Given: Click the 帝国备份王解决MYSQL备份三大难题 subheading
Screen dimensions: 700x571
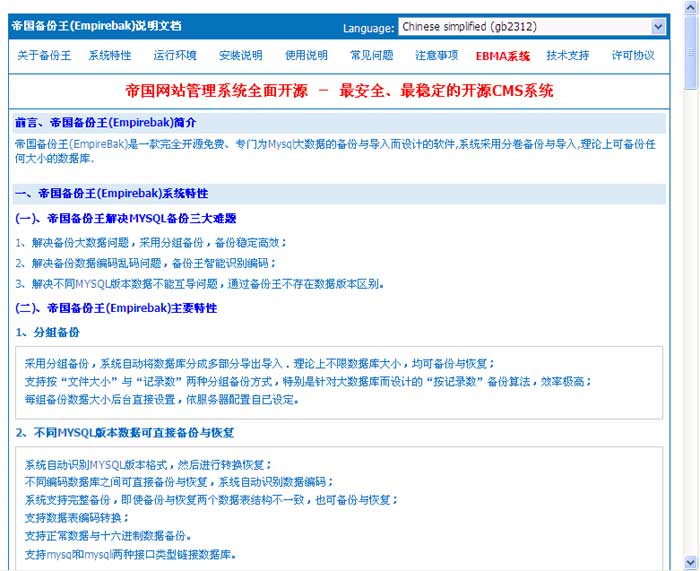Looking at the screenshot, I should click(125, 218).
